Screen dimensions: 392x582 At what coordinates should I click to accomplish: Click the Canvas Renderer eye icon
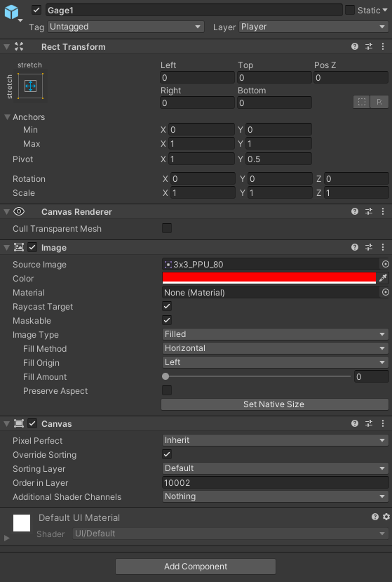point(19,211)
